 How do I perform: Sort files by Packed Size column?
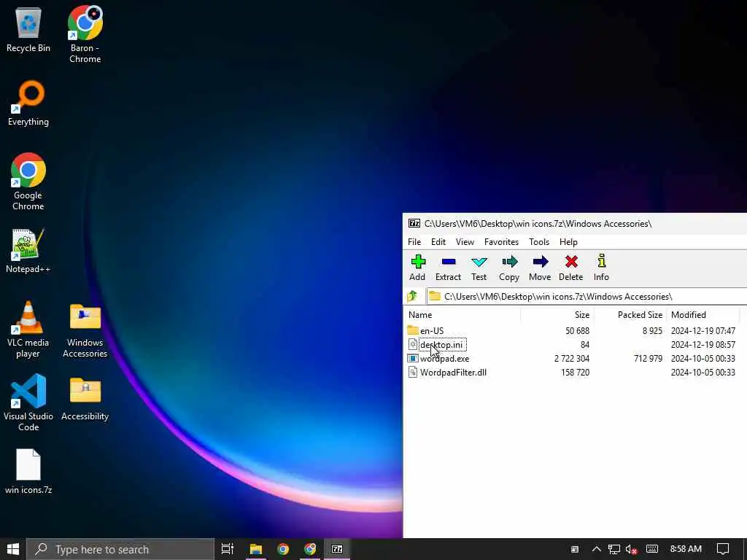(630, 315)
